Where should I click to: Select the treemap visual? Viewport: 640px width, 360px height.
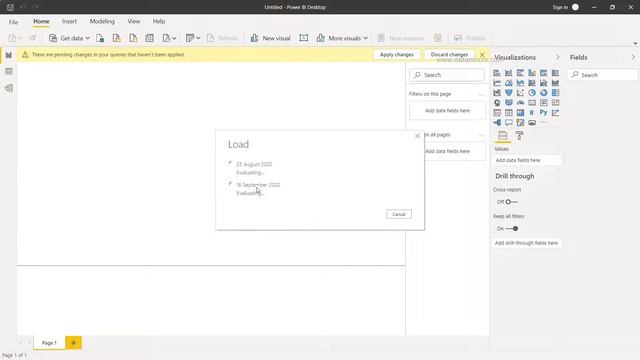click(555, 93)
